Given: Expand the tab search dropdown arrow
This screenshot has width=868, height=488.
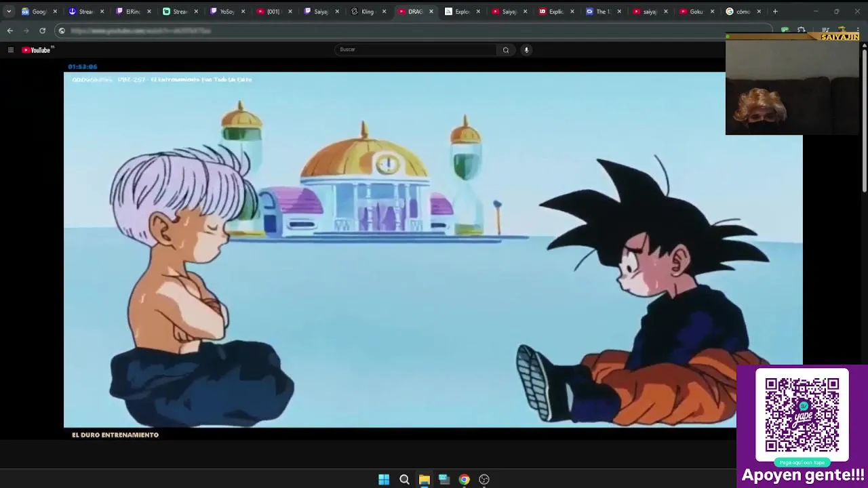Looking at the screenshot, I should click(8, 12).
